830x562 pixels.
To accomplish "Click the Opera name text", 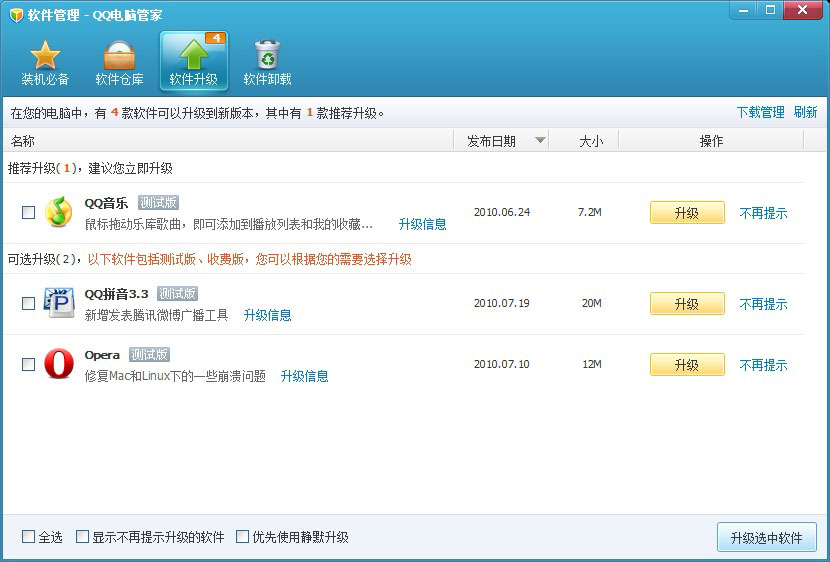I will [102, 355].
